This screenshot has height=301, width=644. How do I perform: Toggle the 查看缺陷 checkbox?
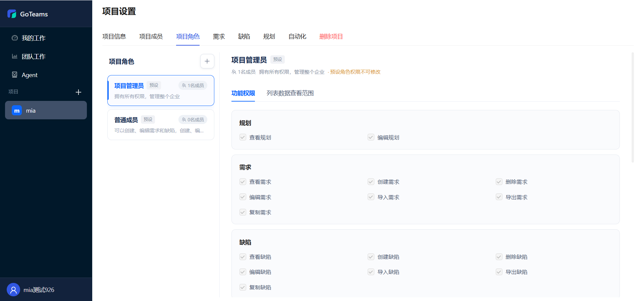243,257
